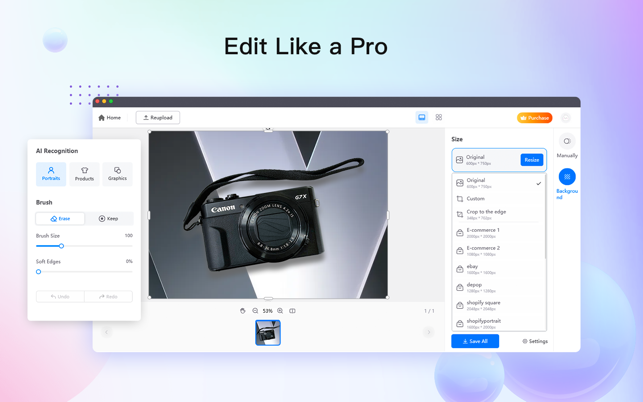This screenshot has width=643, height=402.
Task: Click the canvas top-center resize handle
Action: 268,130
